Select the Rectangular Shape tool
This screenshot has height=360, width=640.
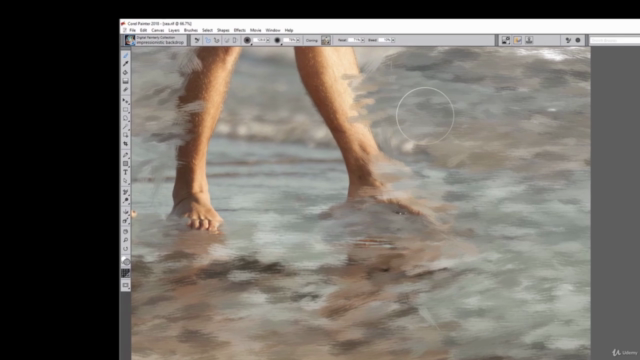125,163
